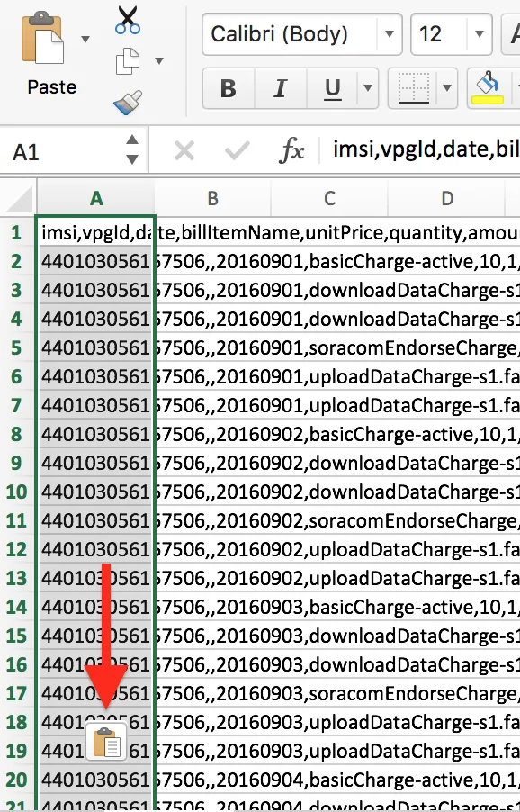This screenshot has width=520, height=812.
Task: Select the Format Painter brush icon
Action: (128, 102)
